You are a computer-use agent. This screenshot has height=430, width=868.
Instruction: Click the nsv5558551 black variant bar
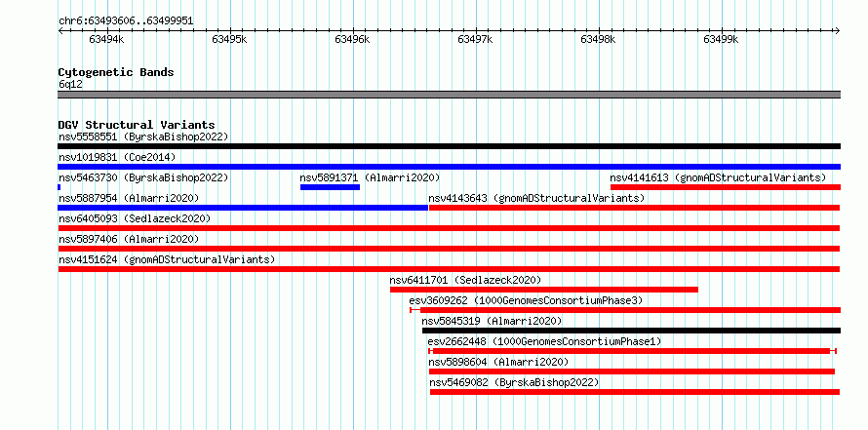click(449, 146)
